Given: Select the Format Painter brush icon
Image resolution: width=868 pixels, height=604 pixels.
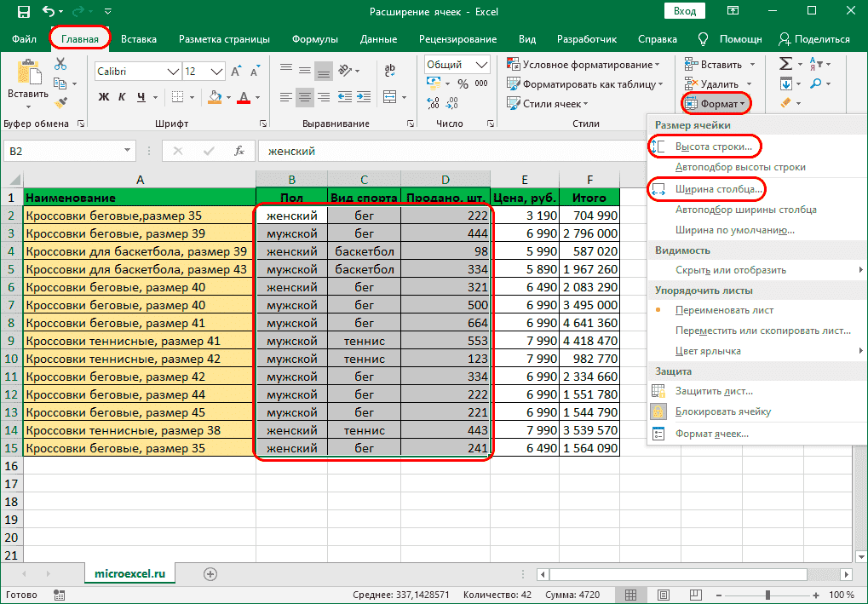Looking at the screenshot, I should 60,102.
